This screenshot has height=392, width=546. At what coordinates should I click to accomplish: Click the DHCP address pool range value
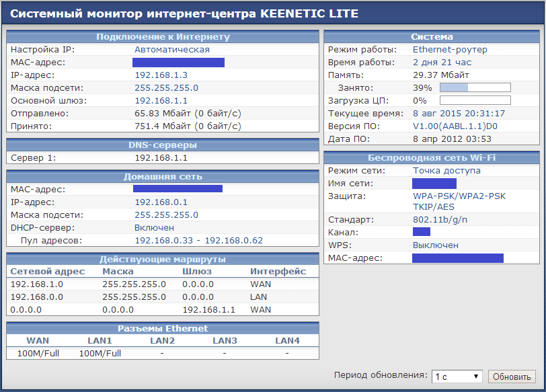pyautogui.click(x=198, y=240)
